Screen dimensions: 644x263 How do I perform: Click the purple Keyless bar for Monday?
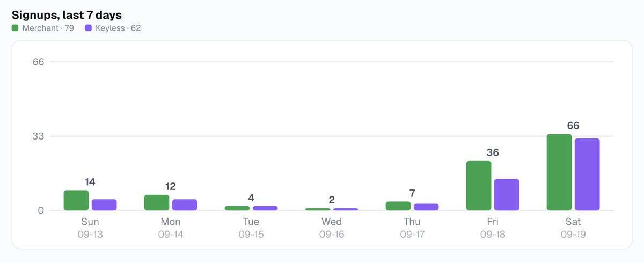(x=185, y=204)
